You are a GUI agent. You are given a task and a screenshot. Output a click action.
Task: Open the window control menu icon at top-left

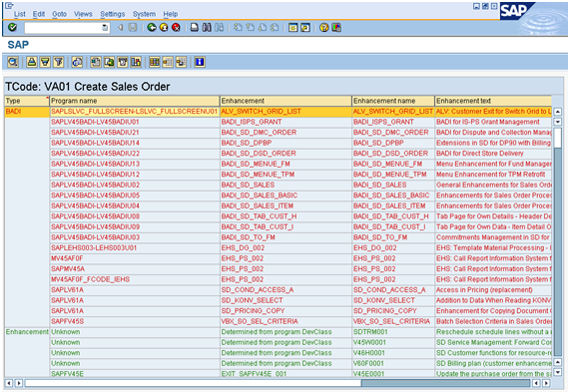coord(9,5)
